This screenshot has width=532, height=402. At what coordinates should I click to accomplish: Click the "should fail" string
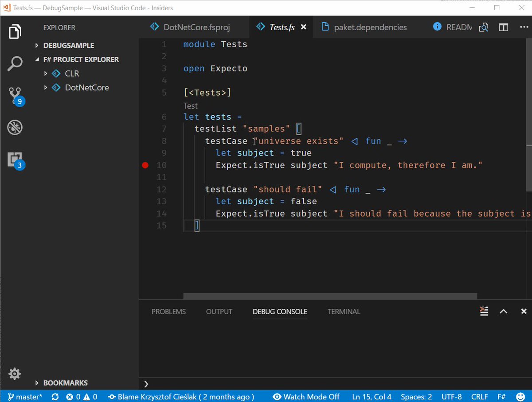(288, 189)
